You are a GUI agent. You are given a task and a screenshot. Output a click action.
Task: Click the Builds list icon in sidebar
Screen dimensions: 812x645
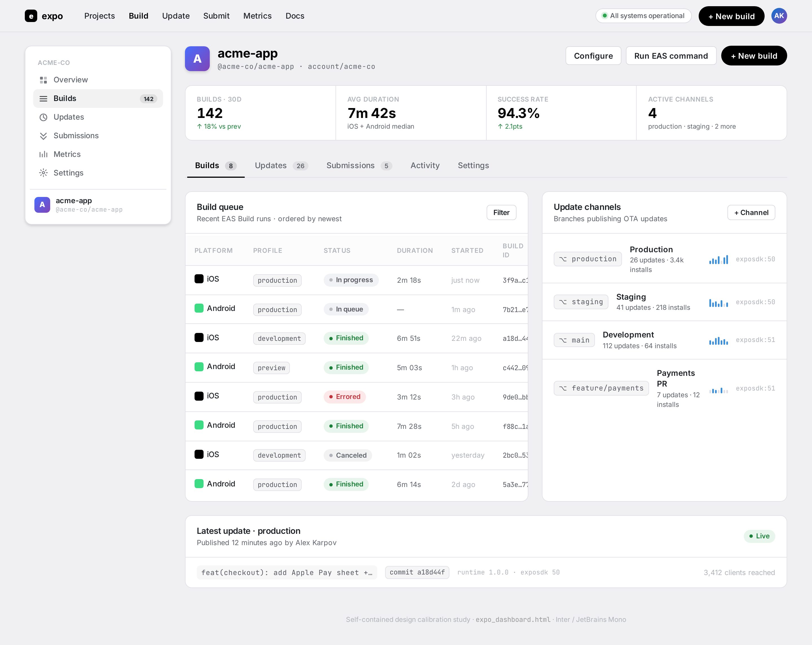coord(43,98)
